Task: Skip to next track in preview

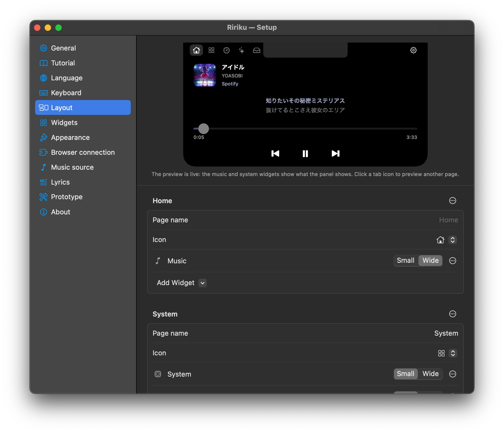Action: 335,153
